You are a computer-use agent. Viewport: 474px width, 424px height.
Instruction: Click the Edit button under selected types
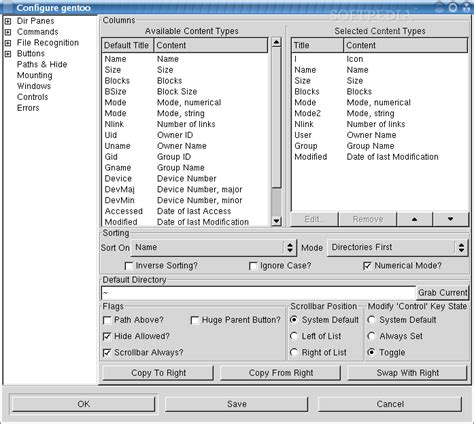(x=314, y=219)
